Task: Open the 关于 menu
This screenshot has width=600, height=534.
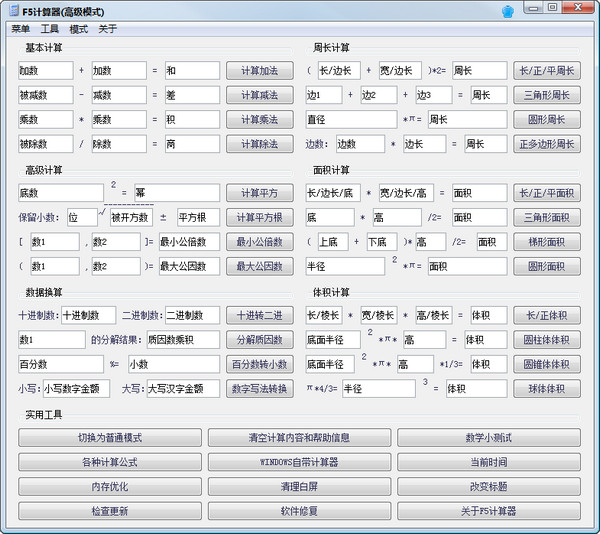Action: pyautogui.click(x=108, y=29)
